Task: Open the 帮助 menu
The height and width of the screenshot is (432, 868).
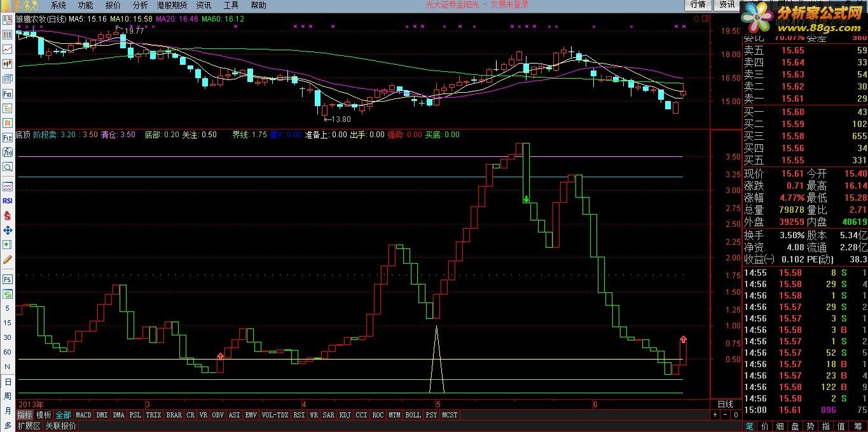Action: click(x=258, y=5)
